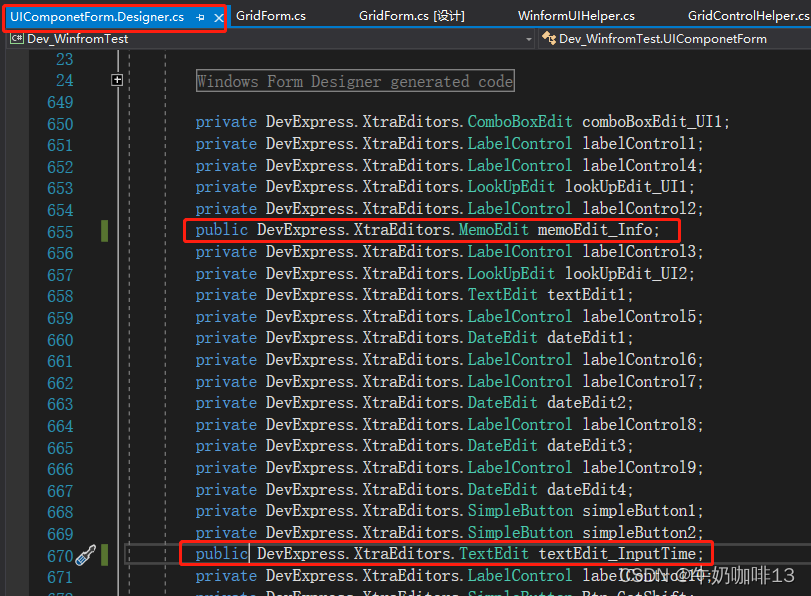Click the LookUpEdit type on line 653

coord(511,186)
